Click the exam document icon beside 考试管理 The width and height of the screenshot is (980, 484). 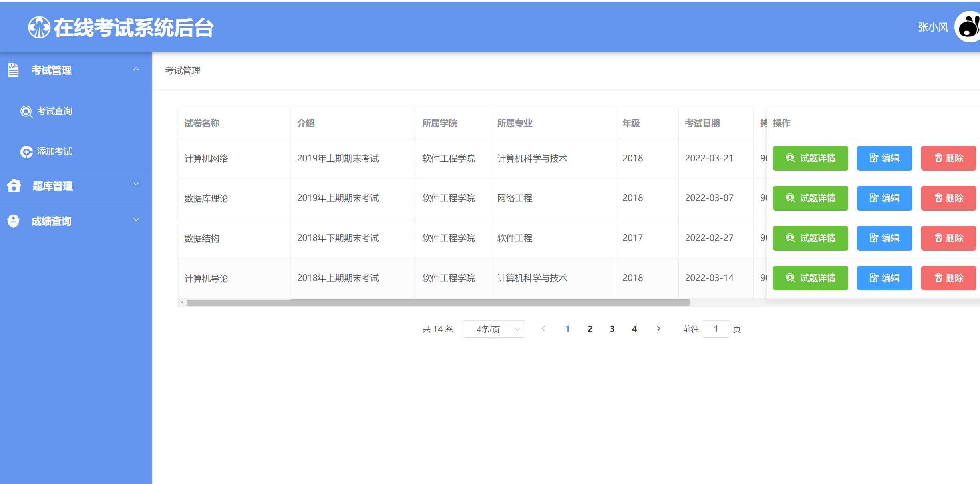[x=13, y=70]
